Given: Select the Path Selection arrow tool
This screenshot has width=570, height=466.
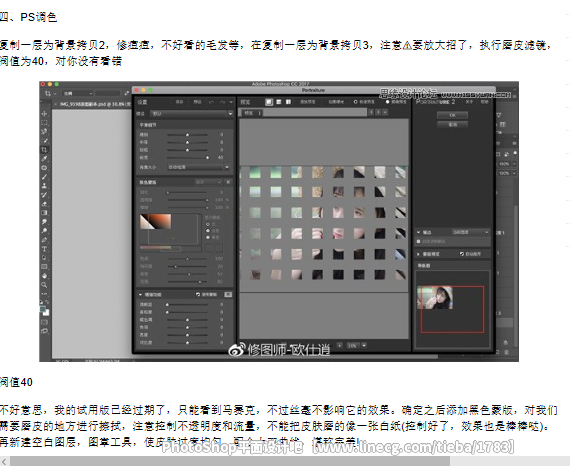Looking at the screenshot, I should coord(44,258).
